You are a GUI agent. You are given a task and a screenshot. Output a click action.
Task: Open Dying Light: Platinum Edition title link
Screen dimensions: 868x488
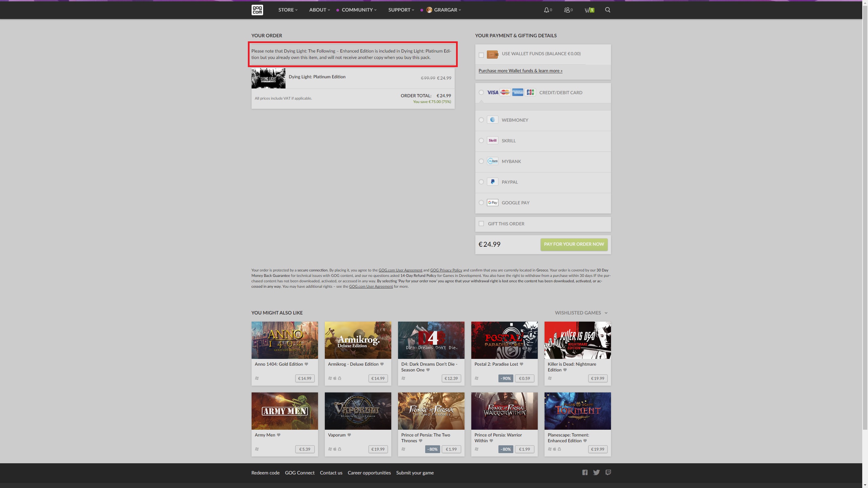317,77
